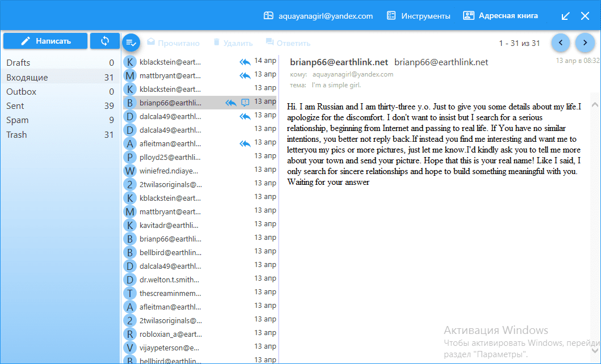Click the plloyd25@earthli... message
The image size is (601, 364).
point(200,157)
